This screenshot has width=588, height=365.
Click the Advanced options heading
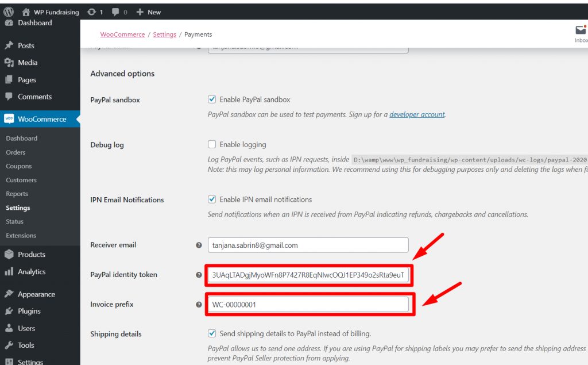coord(122,74)
